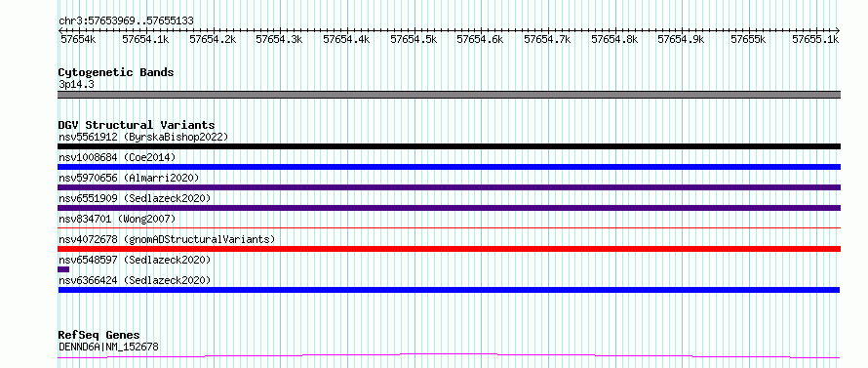
Task: Click ruler tick label 57654.5k
Action: 414,39
